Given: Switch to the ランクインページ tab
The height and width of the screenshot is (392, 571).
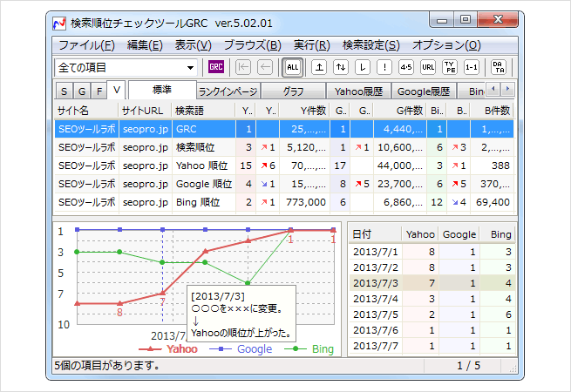Looking at the screenshot, I should 228,91.
